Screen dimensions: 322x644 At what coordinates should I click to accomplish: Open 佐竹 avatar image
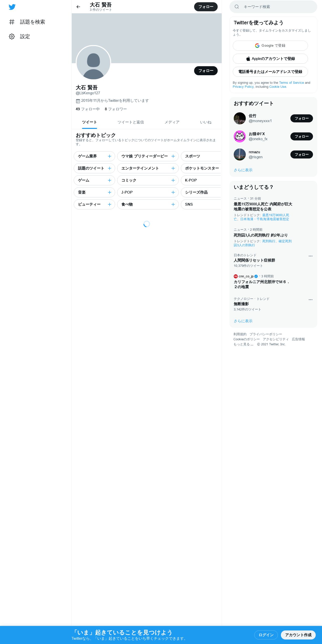[x=240, y=118]
